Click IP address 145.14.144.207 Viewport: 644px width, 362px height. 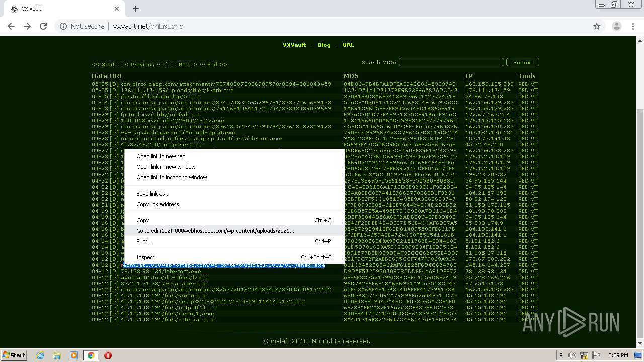point(488,265)
